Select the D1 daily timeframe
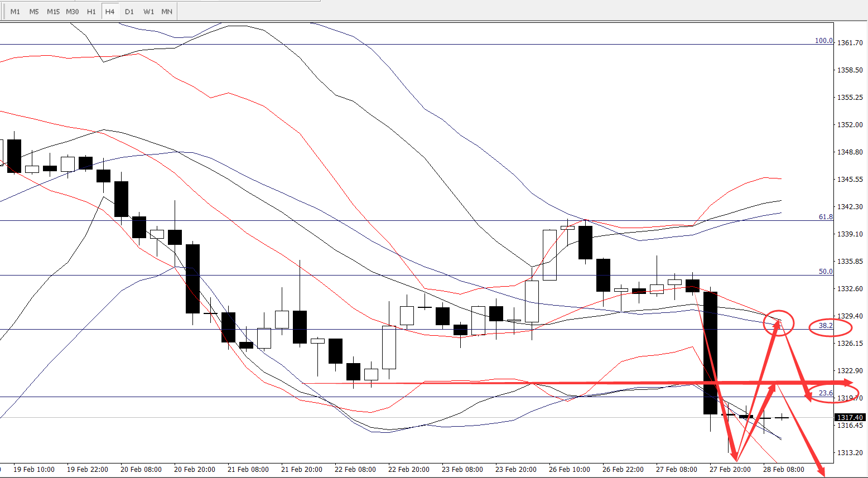Image resolution: width=868 pixels, height=478 pixels. coord(129,12)
